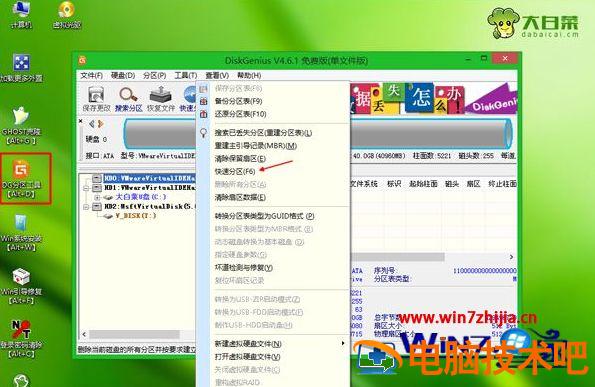The width and height of the screenshot is (595, 387).
Task: Collapse the HD1:VMwareVirtualIDE tree node
Action: [86, 188]
